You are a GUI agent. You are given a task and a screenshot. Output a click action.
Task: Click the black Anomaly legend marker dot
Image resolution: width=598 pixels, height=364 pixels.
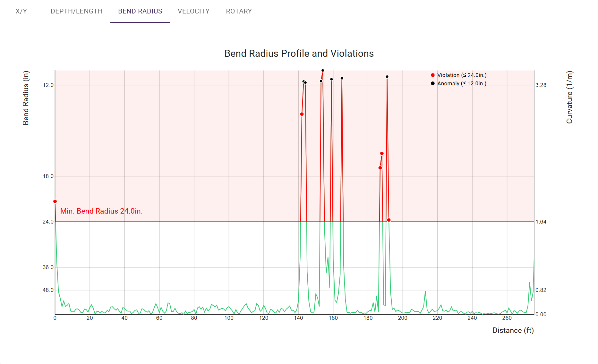pyautogui.click(x=432, y=83)
